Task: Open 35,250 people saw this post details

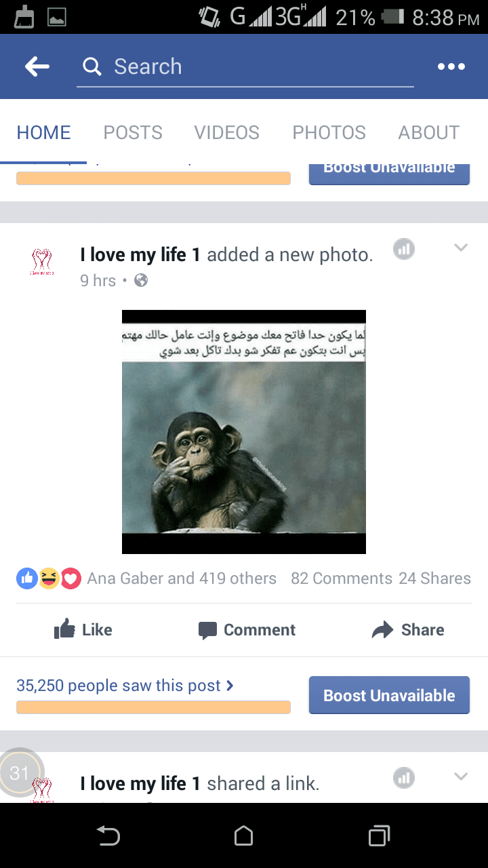Action: (125, 686)
